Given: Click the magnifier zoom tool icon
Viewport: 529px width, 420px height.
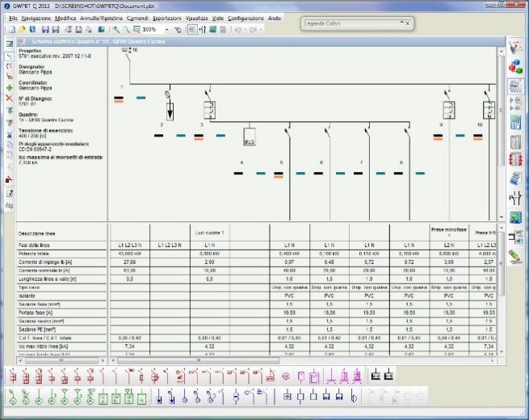Looking at the screenshot, I should pyautogui.click(x=116, y=29).
